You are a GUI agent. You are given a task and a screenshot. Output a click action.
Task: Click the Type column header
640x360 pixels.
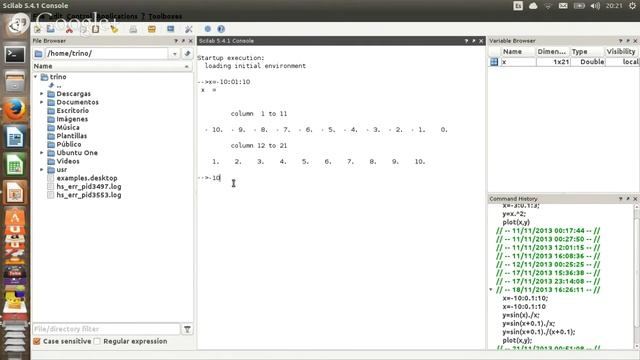point(587,51)
